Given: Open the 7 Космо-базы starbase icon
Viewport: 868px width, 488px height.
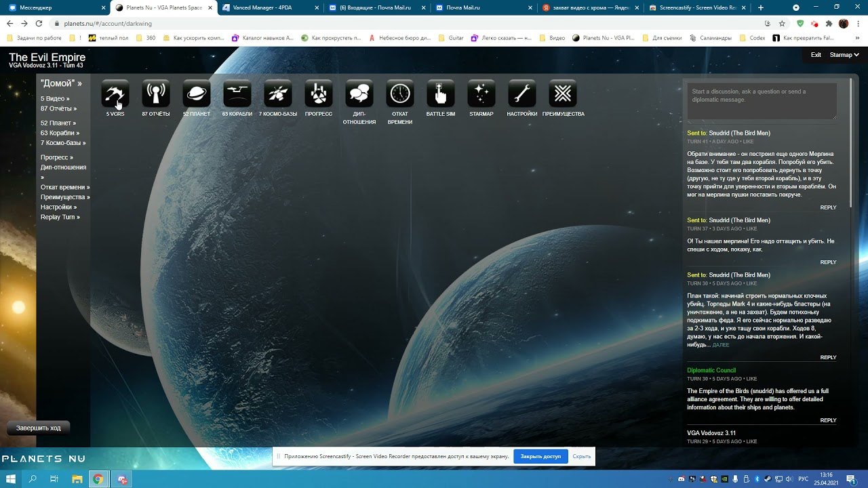Looking at the screenshot, I should (x=278, y=94).
